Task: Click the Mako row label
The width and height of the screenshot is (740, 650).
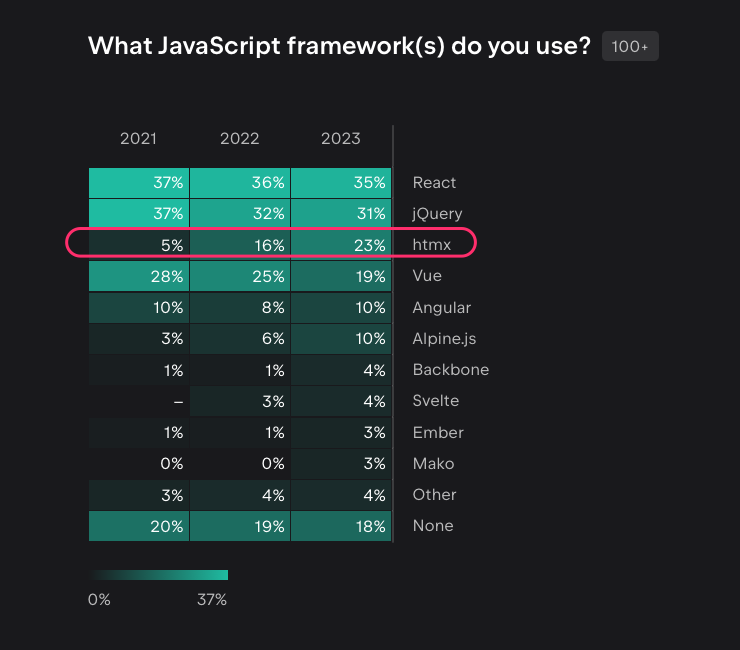Action: click(x=433, y=464)
